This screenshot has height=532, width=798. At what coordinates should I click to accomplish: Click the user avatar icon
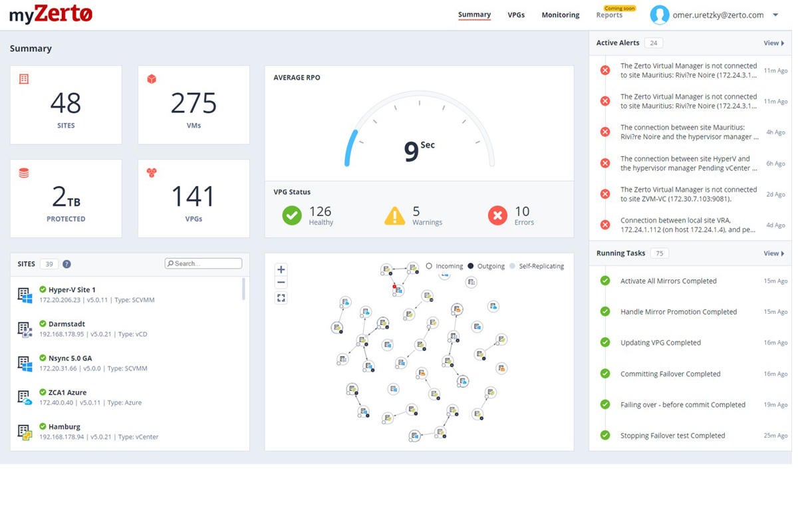(x=659, y=15)
